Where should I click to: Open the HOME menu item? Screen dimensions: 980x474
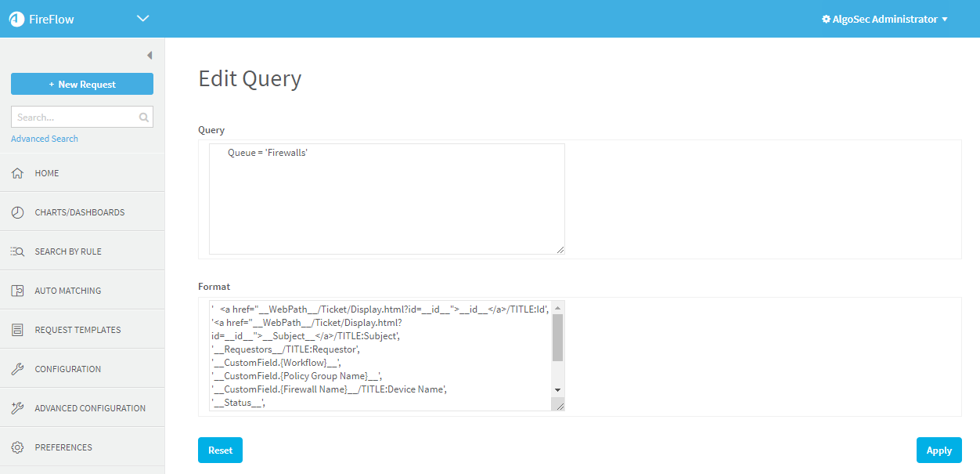tap(47, 173)
